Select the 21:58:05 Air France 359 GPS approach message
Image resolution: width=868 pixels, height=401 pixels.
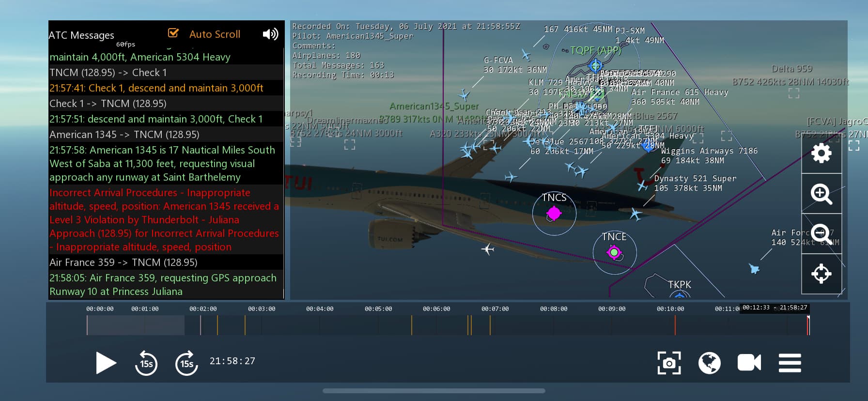166,285
